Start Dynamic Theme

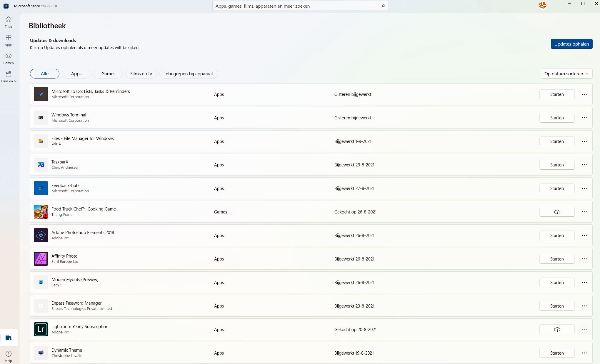(557, 353)
